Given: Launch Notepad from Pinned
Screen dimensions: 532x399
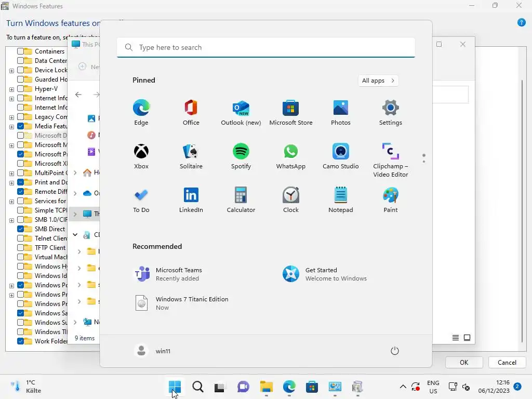Looking at the screenshot, I should [x=341, y=200].
